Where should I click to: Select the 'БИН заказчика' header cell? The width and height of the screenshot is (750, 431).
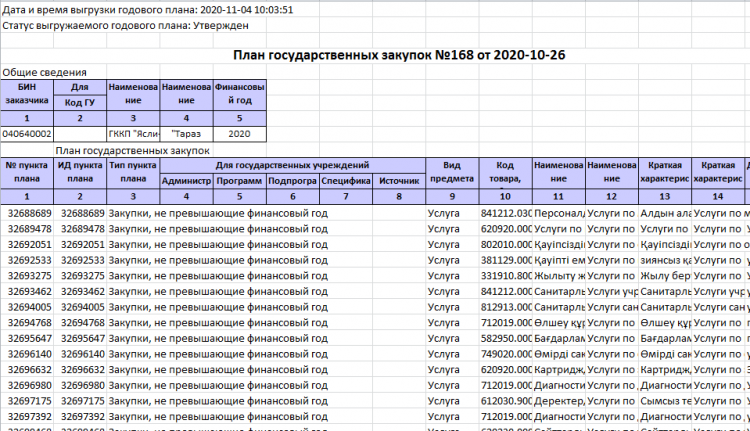(27, 94)
